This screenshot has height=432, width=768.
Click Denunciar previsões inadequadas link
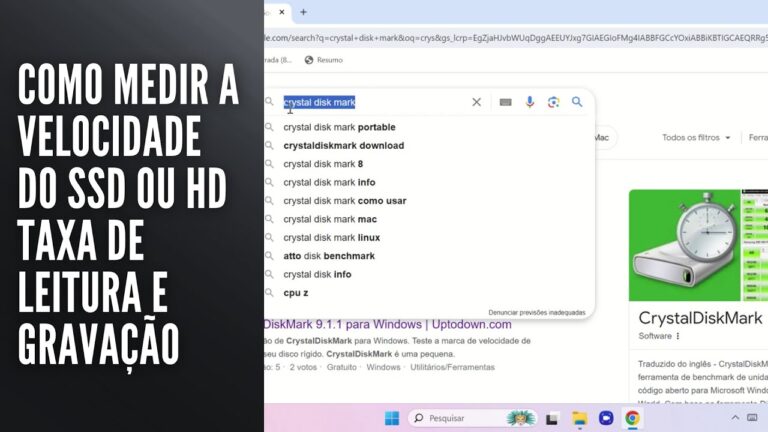(x=536, y=312)
